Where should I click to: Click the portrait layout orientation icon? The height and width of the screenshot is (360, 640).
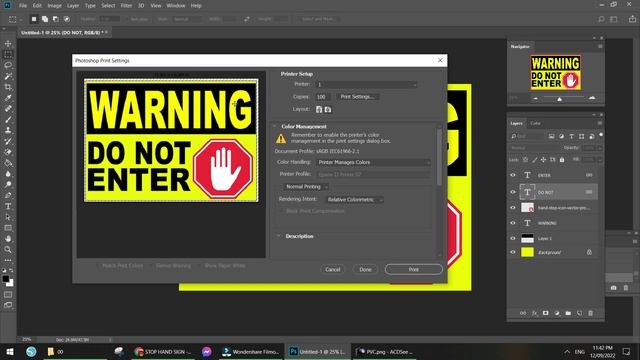(x=319, y=109)
